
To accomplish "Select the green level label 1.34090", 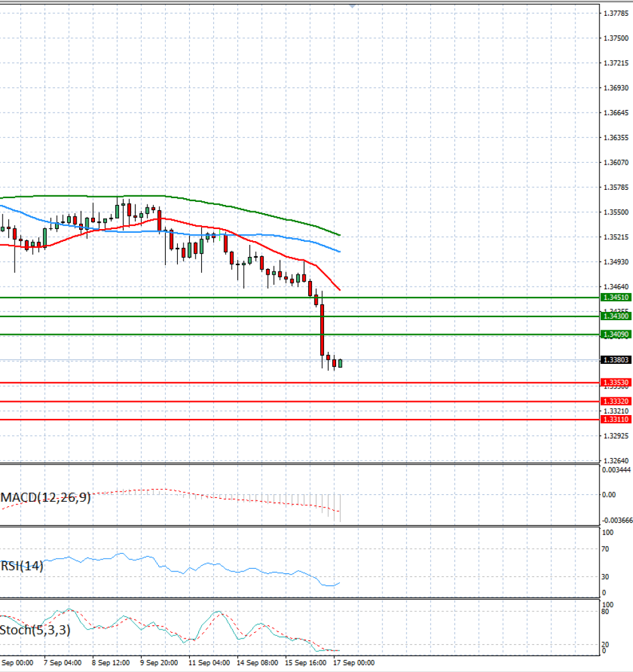I will click(x=616, y=334).
